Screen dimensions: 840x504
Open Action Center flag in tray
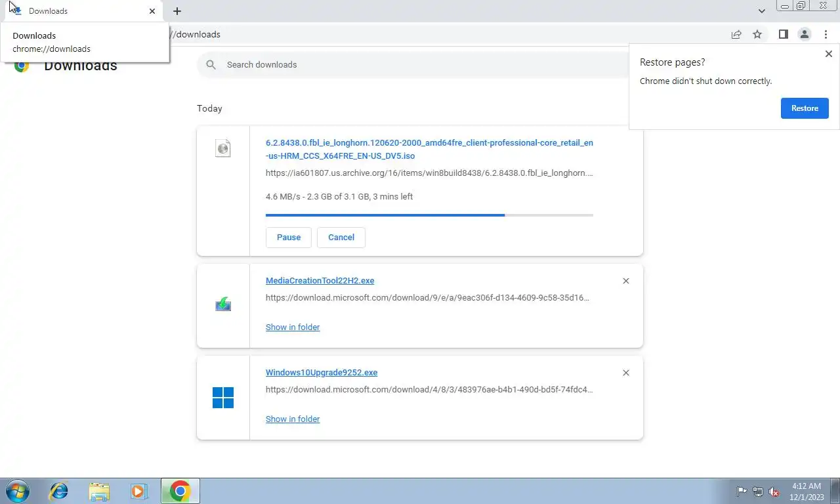pos(742,492)
